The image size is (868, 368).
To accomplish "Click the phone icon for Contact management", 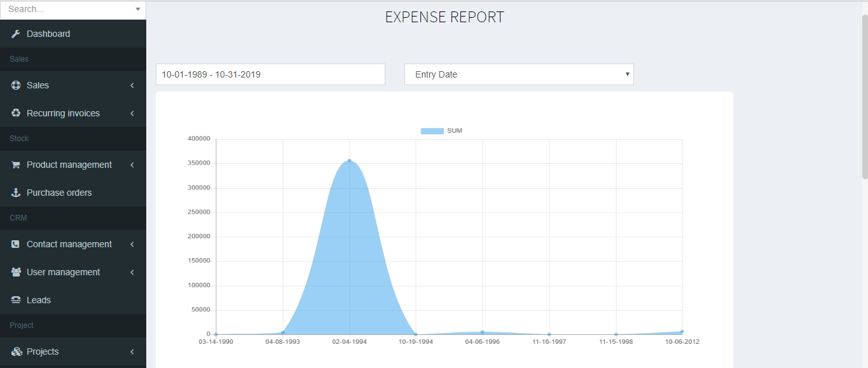I will coord(16,244).
